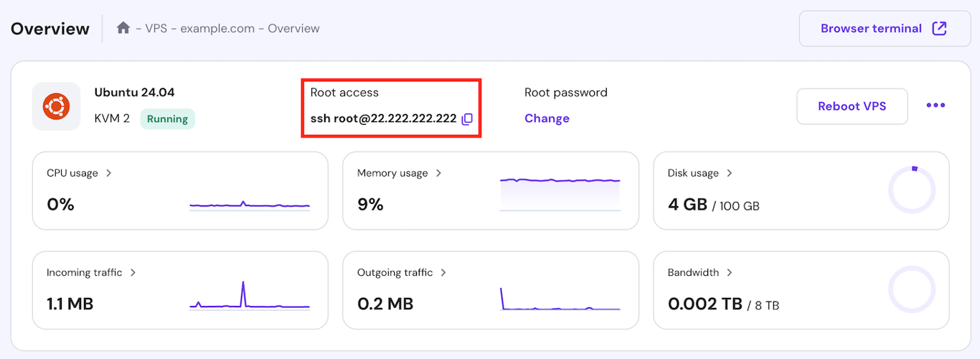Expand Incoming traffic details chevron
Screen dimensions: 980x359
pyautogui.click(x=133, y=273)
